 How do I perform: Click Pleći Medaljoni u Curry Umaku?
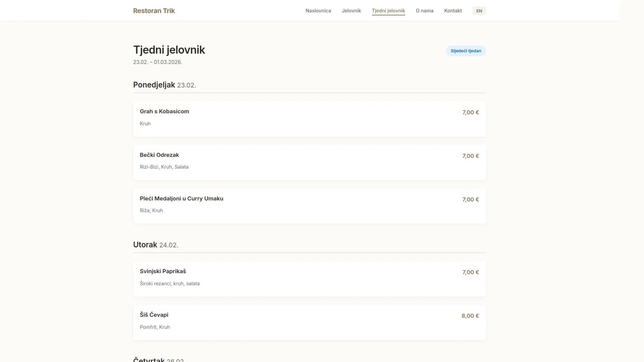(x=181, y=199)
